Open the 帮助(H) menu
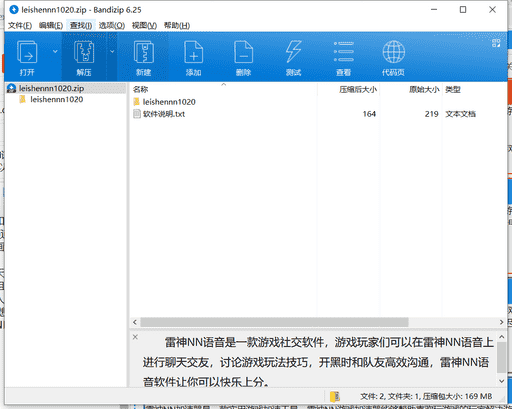This screenshot has width=512, height=409. pos(177,25)
